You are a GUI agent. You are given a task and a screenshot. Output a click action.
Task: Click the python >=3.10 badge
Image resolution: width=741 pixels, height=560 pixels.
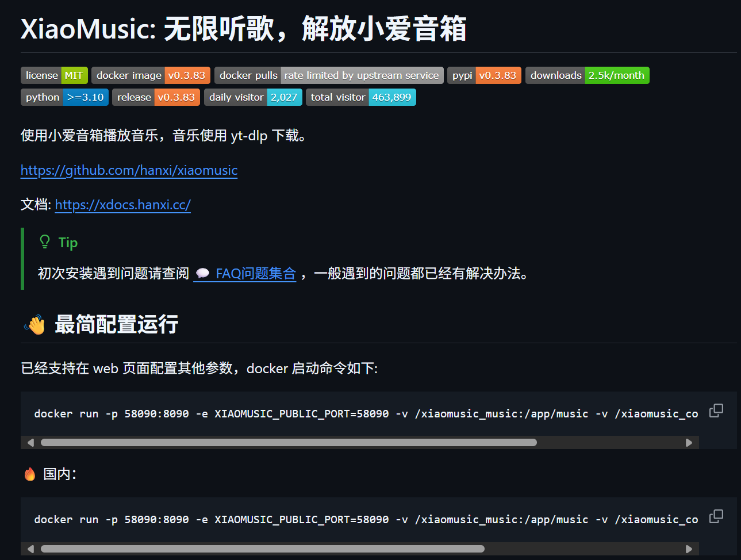(x=64, y=97)
